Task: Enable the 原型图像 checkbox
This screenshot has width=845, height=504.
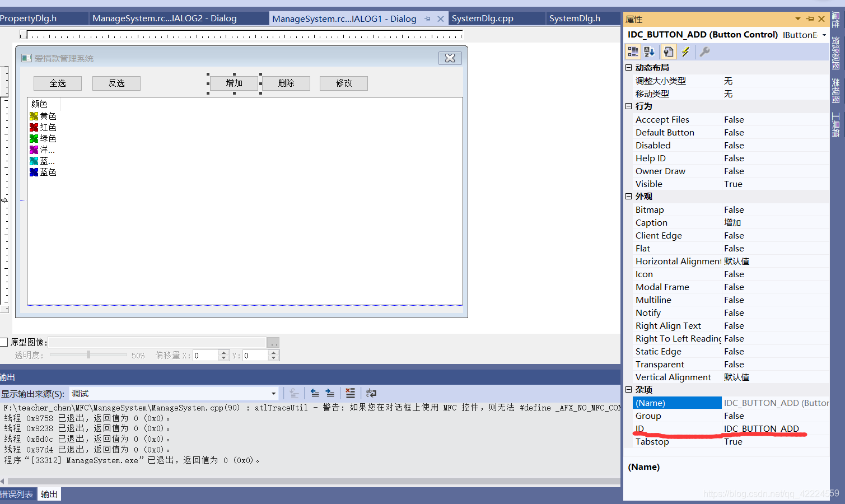Action: coord(4,342)
